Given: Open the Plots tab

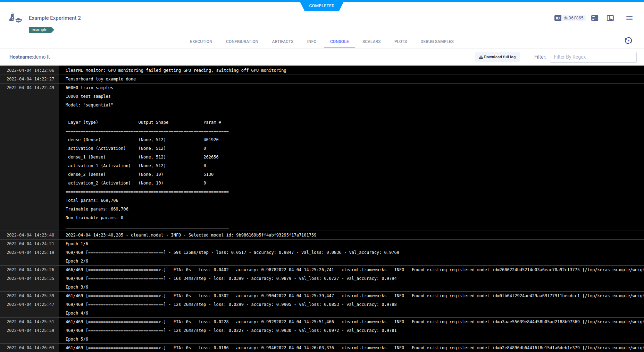Looking at the screenshot, I should click(400, 42).
